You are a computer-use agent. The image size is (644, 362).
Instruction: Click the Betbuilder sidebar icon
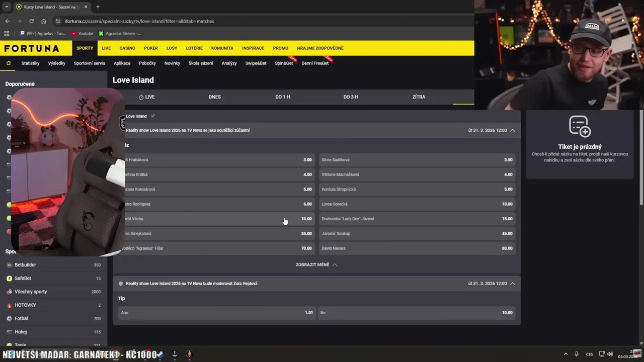pos(9,265)
